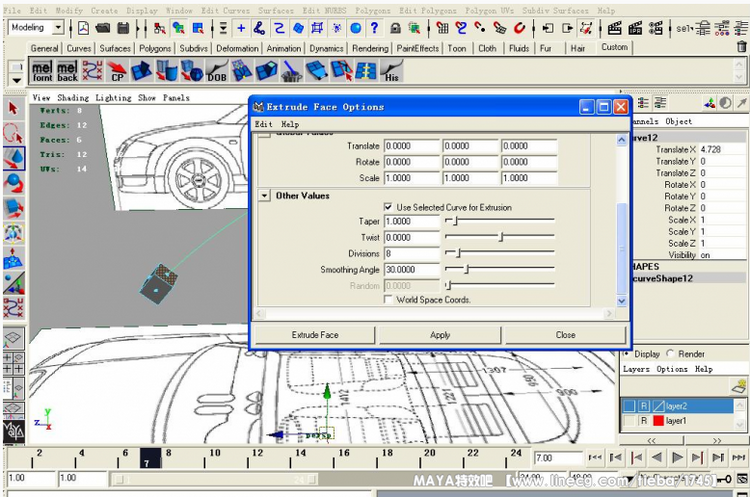Viewport: 750px width, 497px height.
Task: Play the animation forward
Action: tap(677, 458)
